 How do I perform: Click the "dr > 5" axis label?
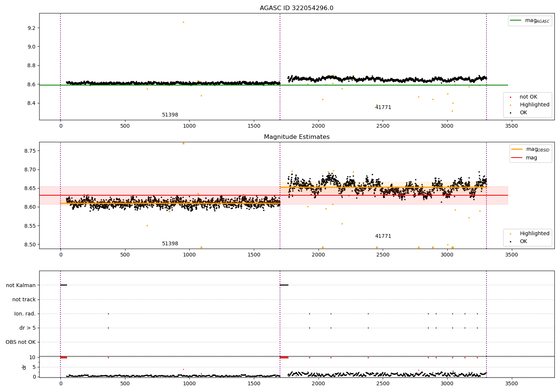pos(28,328)
